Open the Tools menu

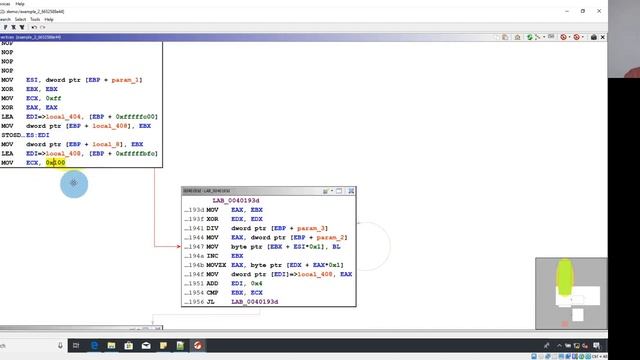tap(35, 19)
